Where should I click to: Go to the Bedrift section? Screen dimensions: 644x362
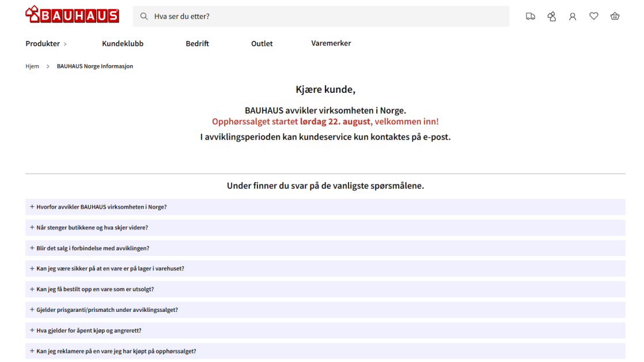tap(197, 44)
